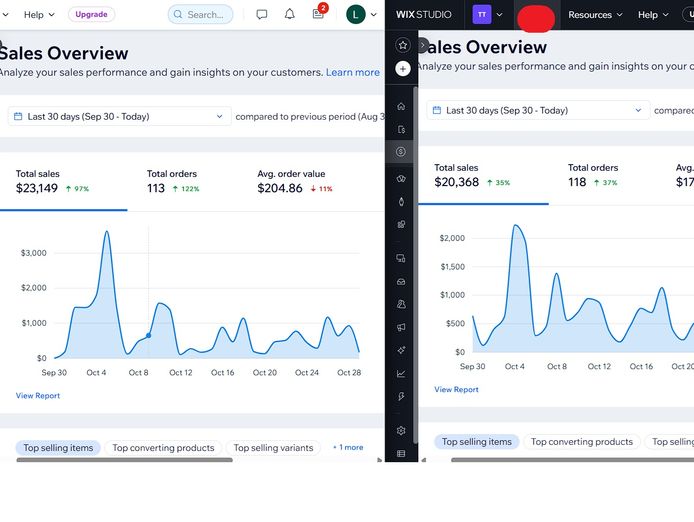This screenshot has width=694, height=522.
Task: Expand the sidebar using the arrow toggle
Action: tap(422, 45)
